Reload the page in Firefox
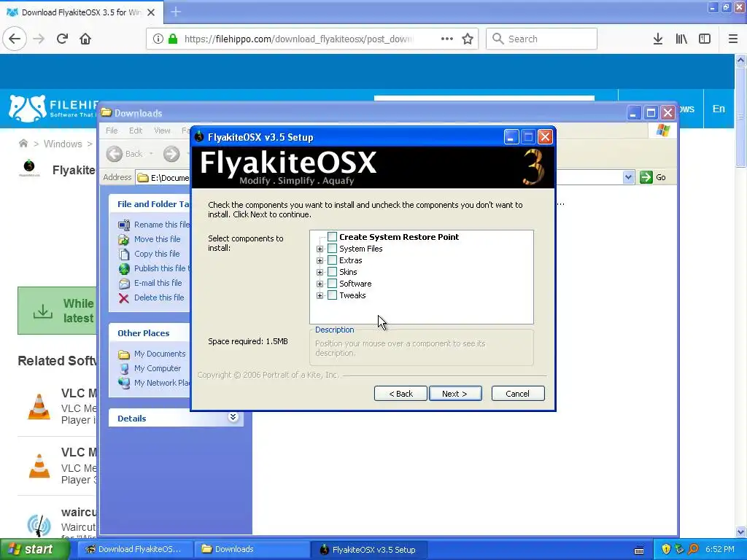The width and height of the screenshot is (747, 560). 62,39
